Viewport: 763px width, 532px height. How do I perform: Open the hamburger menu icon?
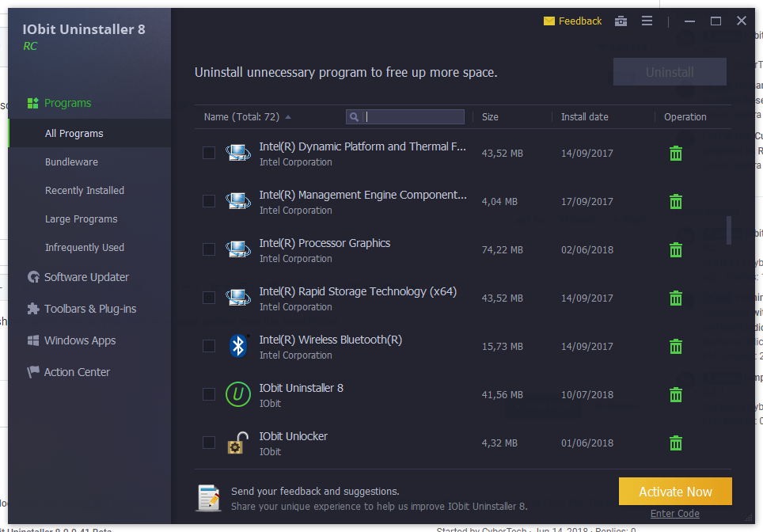point(647,21)
